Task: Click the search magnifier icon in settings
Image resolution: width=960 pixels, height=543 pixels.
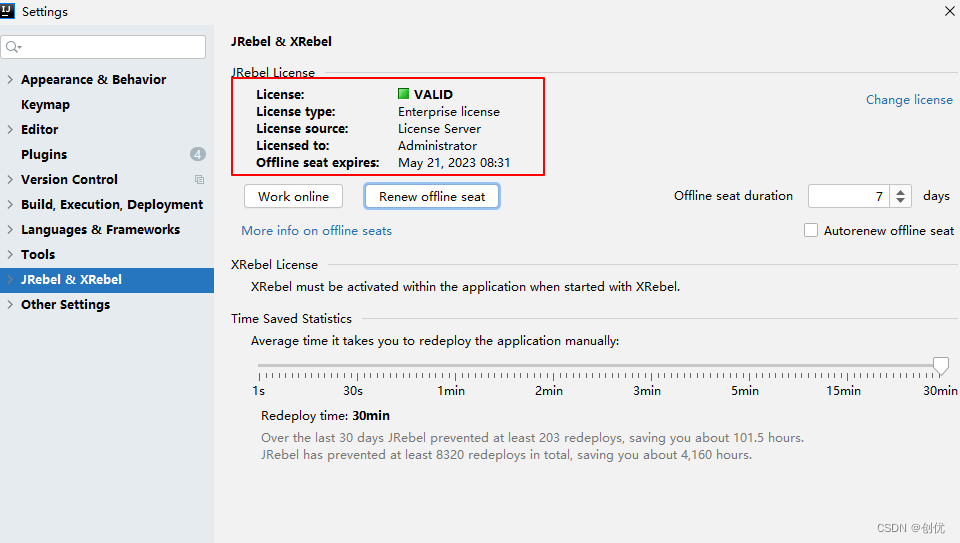Action: click(13, 47)
